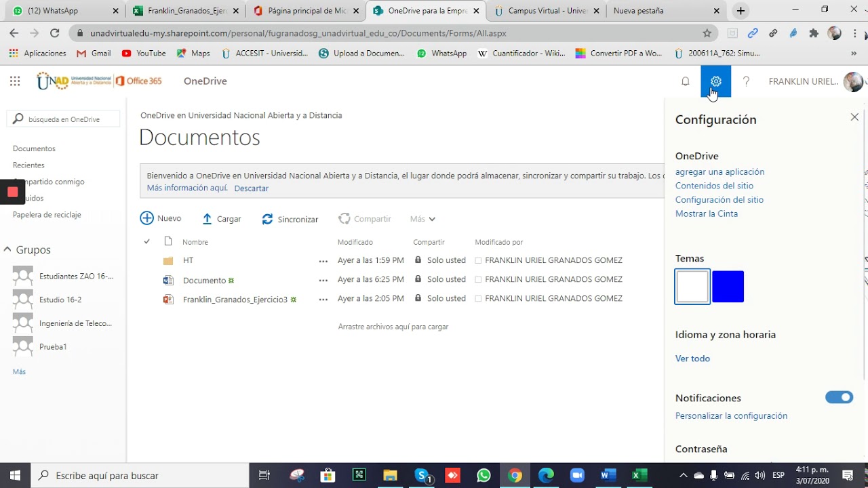Check the box beside Modificado por on the Franklin_Granados_Ejercicio3 row

(x=478, y=298)
